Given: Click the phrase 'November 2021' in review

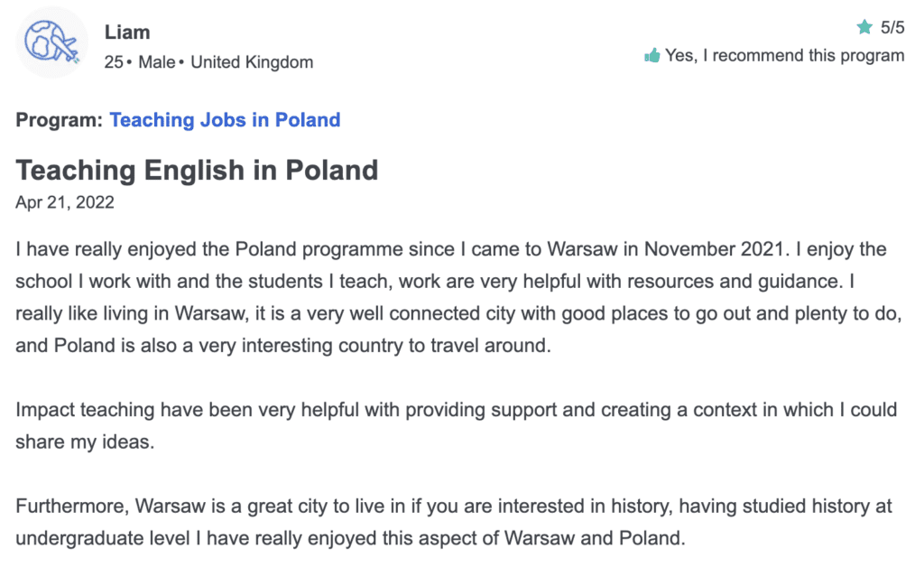Looking at the screenshot, I should point(715,249).
